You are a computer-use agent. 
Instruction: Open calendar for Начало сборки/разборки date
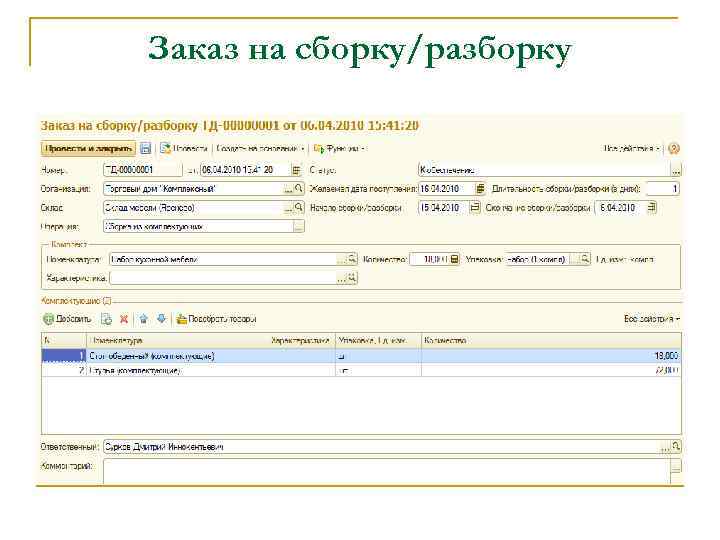click(475, 208)
